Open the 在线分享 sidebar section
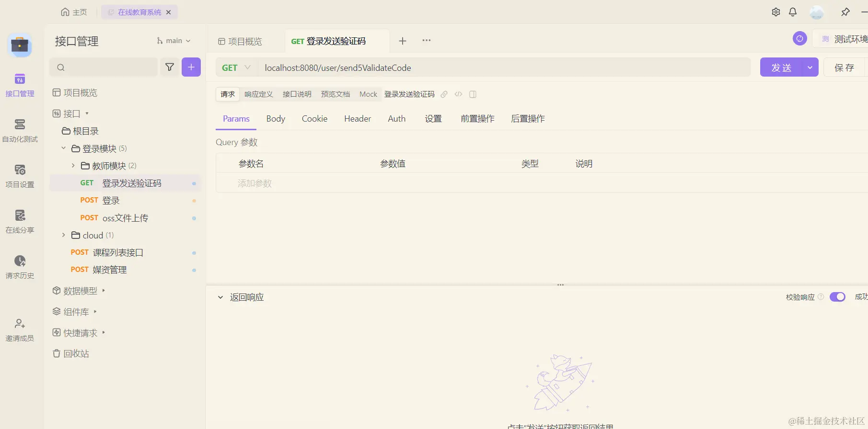Screen dimensions: 868x429 point(20,222)
